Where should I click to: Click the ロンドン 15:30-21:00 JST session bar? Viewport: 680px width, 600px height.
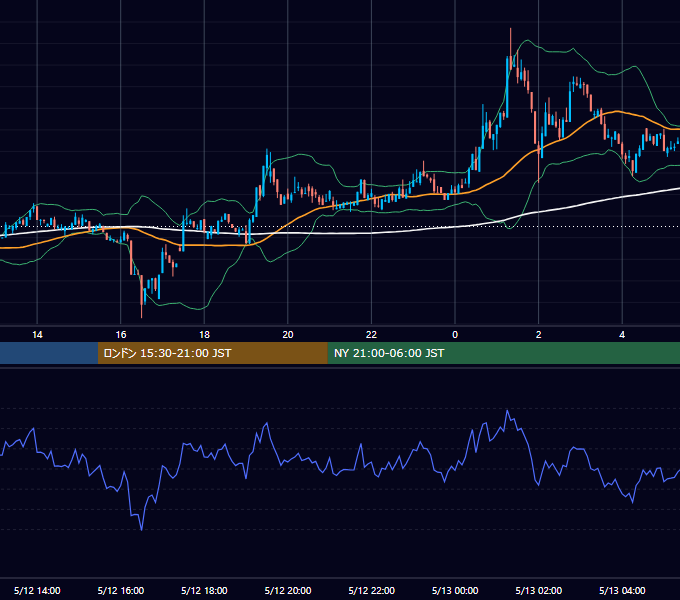tap(212, 353)
